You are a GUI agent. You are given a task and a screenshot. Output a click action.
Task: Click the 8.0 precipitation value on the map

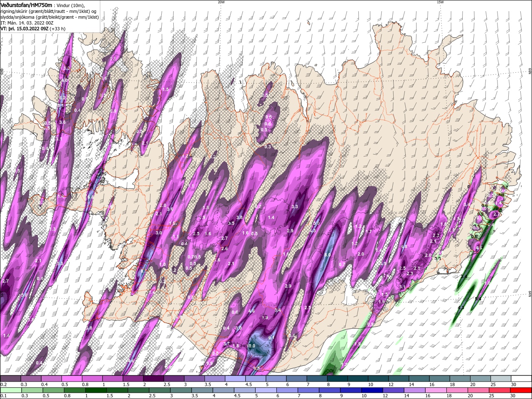click(328, 255)
